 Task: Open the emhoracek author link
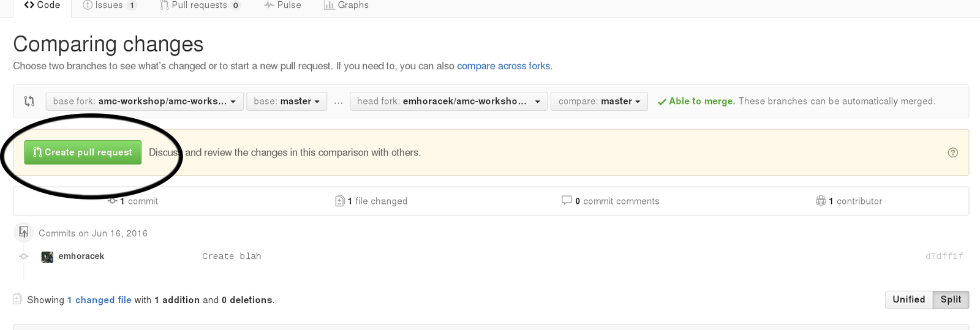click(x=81, y=256)
